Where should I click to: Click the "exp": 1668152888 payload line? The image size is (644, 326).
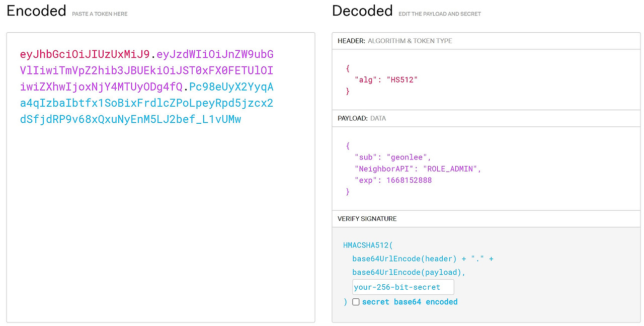[393, 180]
